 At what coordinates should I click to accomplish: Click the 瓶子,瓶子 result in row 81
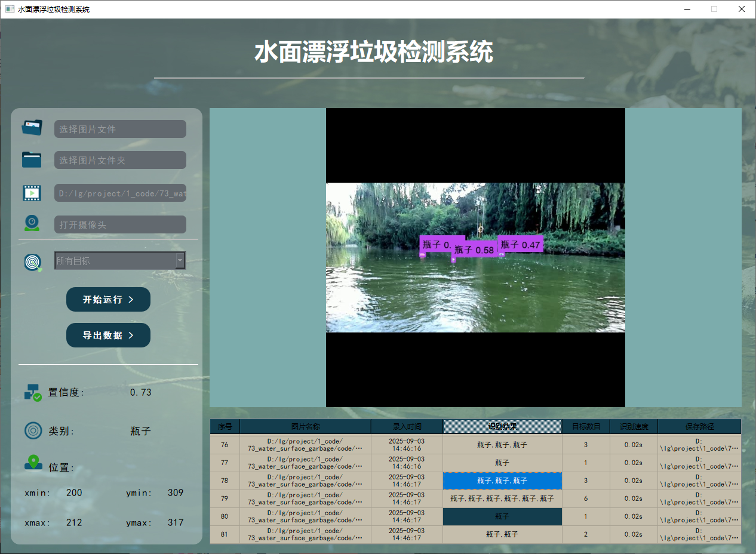pos(502,534)
